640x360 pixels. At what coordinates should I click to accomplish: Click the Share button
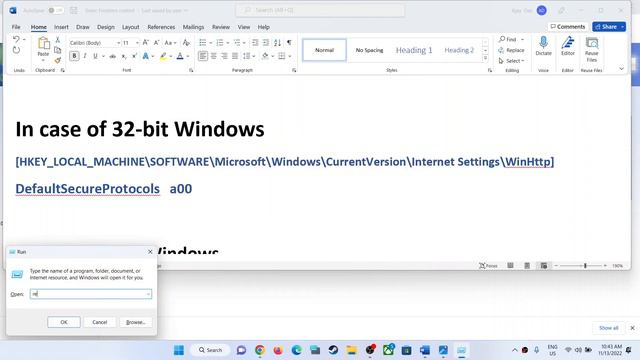[x=609, y=27]
